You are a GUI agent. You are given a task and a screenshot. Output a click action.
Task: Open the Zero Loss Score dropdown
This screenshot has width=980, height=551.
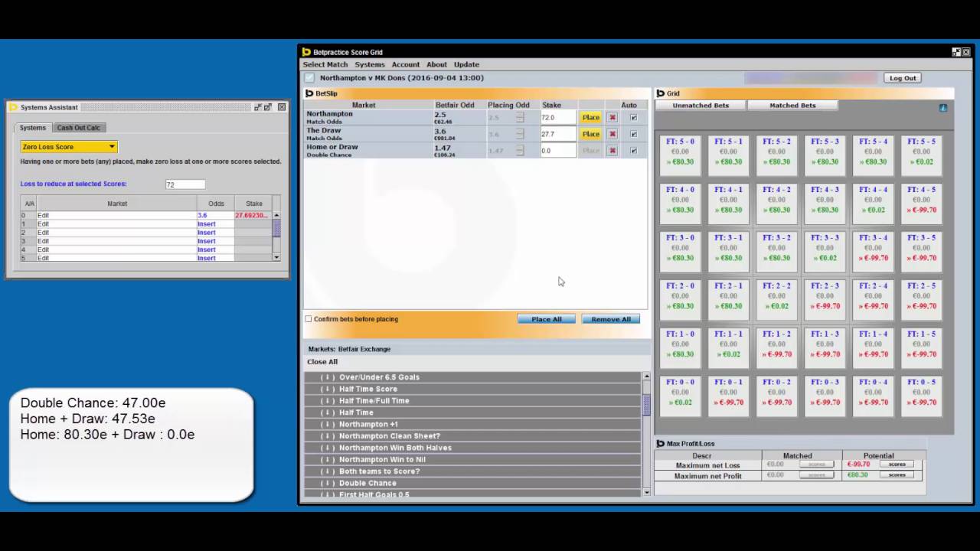point(69,147)
